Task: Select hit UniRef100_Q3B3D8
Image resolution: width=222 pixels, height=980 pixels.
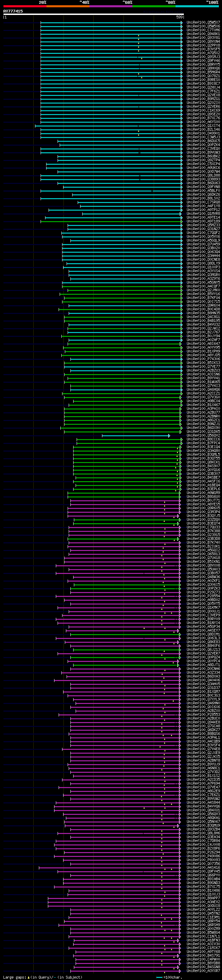Action: pos(203,539)
